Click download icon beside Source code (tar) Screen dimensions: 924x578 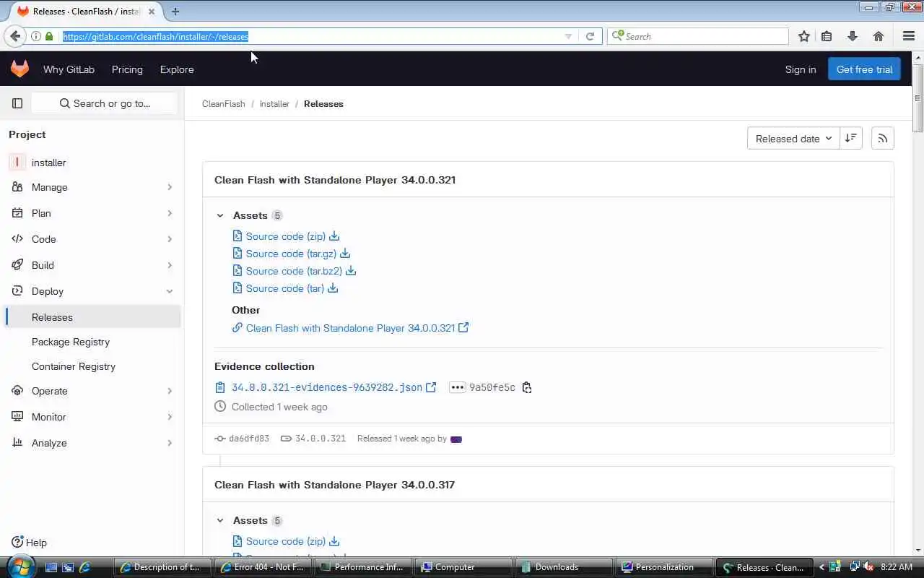pyautogui.click(x=333, y=288)
